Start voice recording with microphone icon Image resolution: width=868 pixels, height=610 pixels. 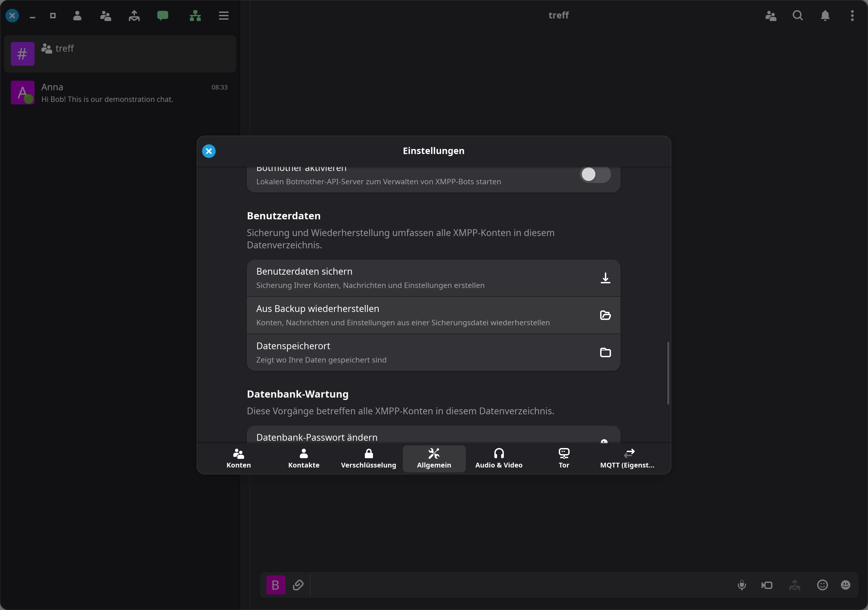(742, 585)
